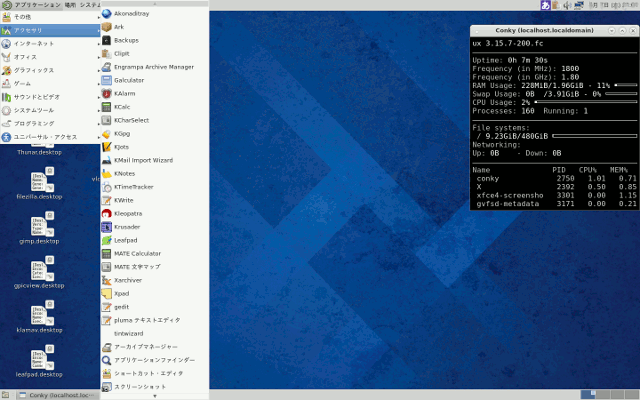Screen dimensions: 640x400
Task: Open Xarchiver from the menu
Action: coord(128,280)
